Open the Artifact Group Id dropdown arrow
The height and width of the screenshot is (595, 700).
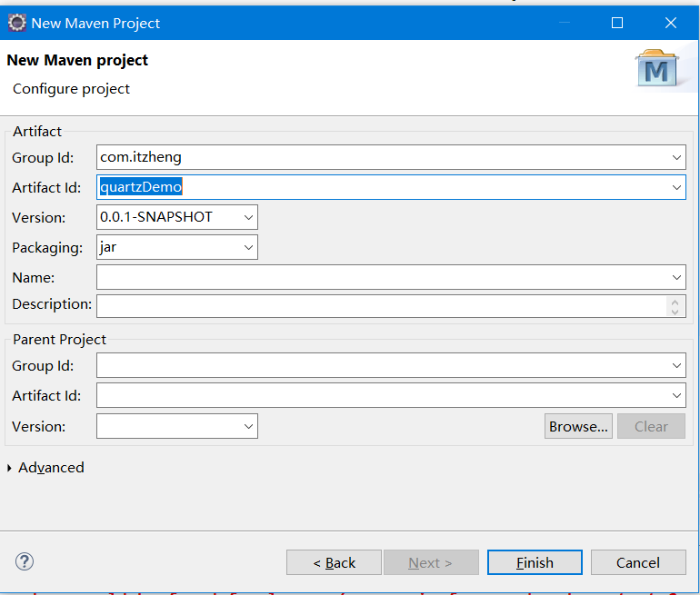coord(676,157)
